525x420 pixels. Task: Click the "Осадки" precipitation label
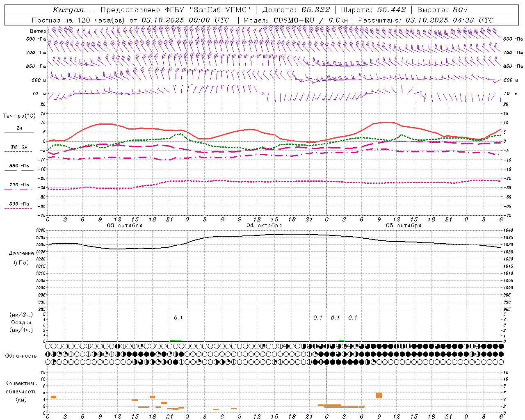21,322
